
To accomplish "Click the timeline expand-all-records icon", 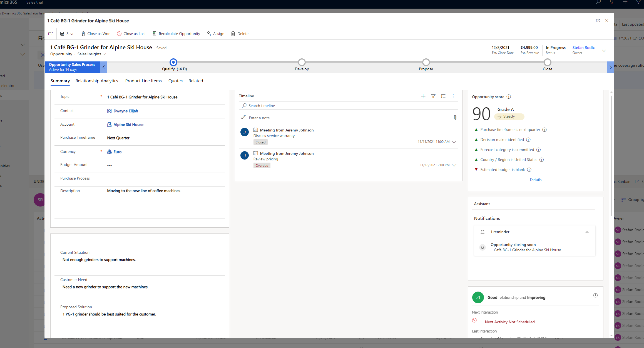I will (x=443, y=96).
